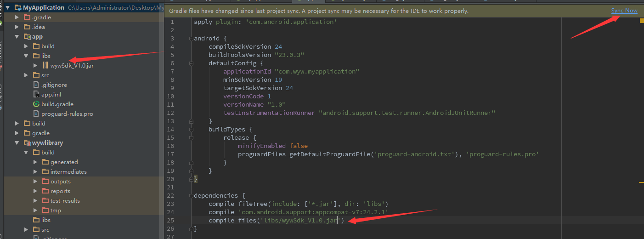The width and height of the screenshot is (644, 239).
Task: Expand the reports folder arrow
Action: pyautogui.click(x=35, y=191)
